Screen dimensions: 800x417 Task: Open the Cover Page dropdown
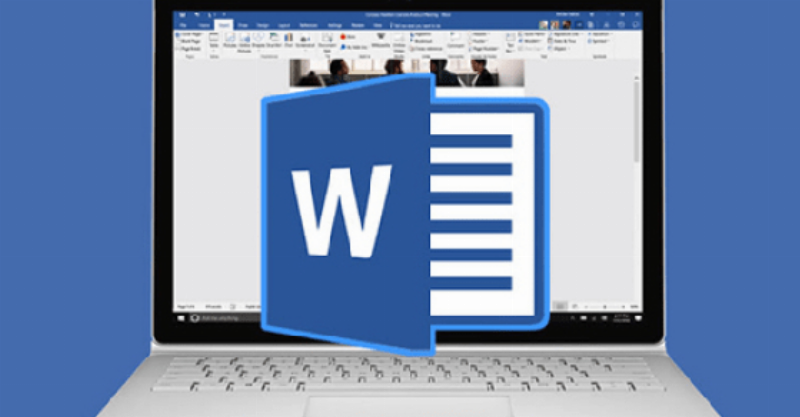190,34
